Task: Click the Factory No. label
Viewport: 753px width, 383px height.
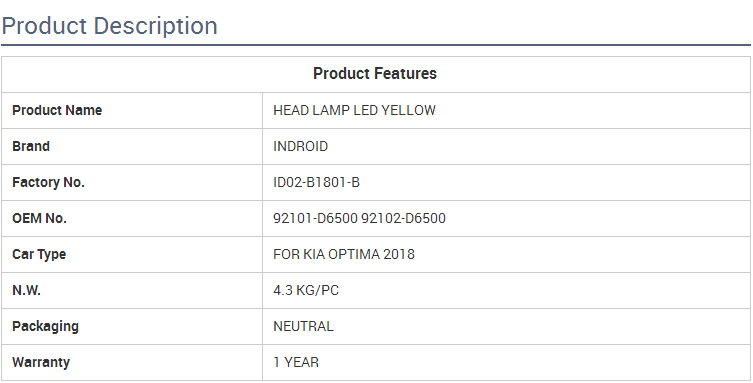Action: coord(49,182)
